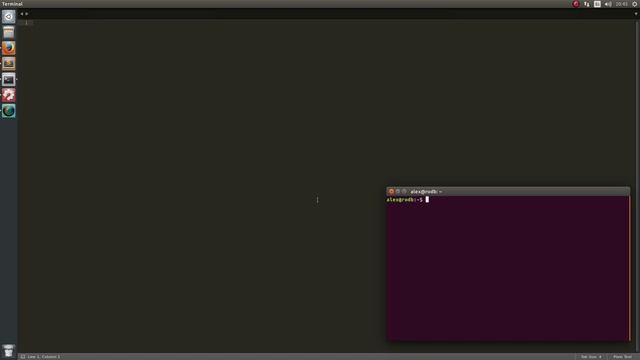Click the red record indicator in the top panel
640x360 pixels.
pyautogui.click(x=576, y=4)
